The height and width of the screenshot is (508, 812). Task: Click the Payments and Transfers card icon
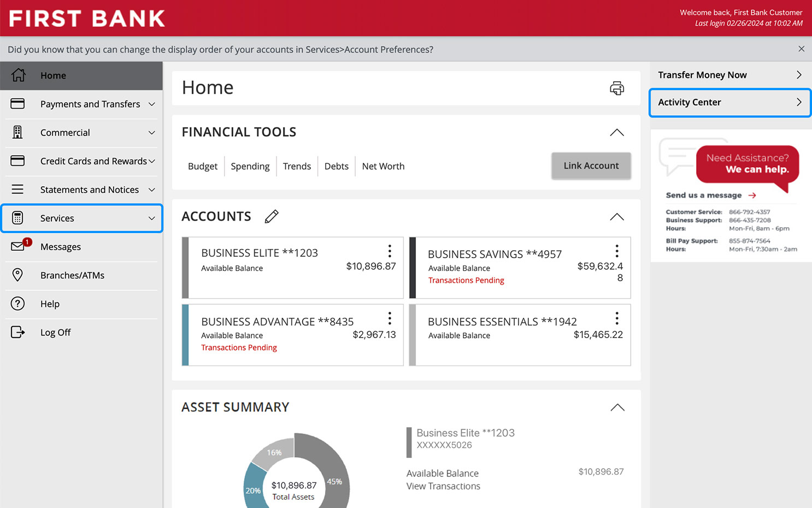point(17,104)
